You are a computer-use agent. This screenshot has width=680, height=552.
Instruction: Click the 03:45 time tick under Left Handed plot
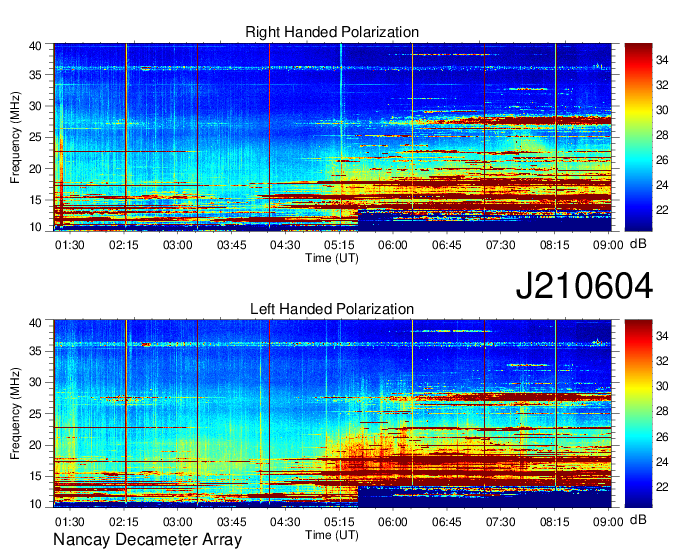coord(232,522)
